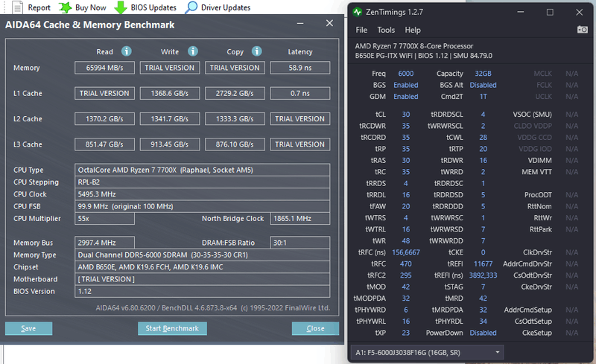Click the North Bridge Clock 1865.1 MHz field
Screen dimensions: 596x364
coord(300,219)
